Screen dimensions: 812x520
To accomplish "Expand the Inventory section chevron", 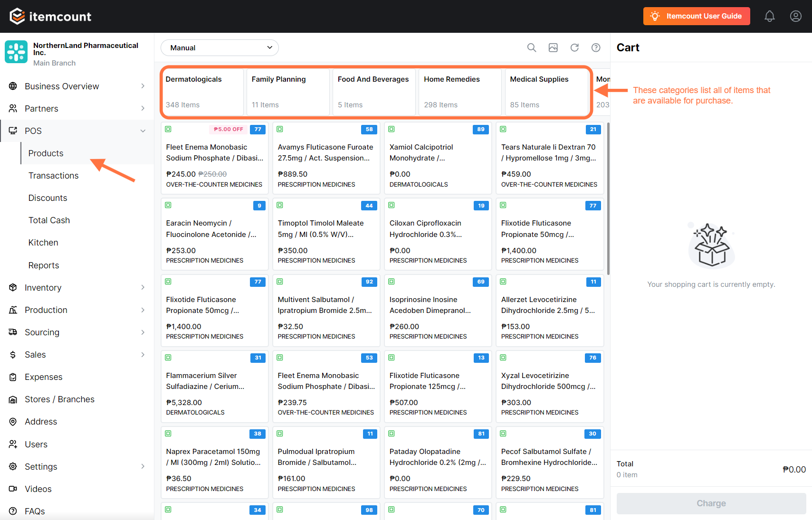I will pos(143,287).
